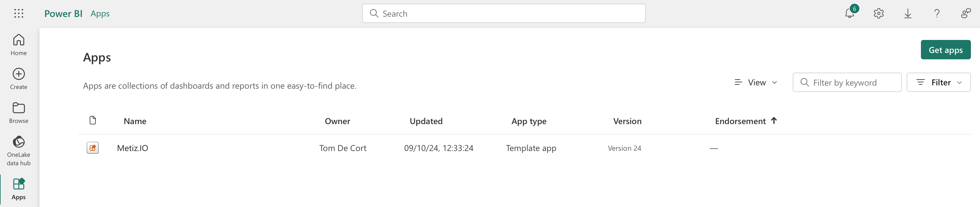Image resolution: width=980 pixels, height=207 pixels.
Task: Sort by the Name column header
Action: click(135, 121)
